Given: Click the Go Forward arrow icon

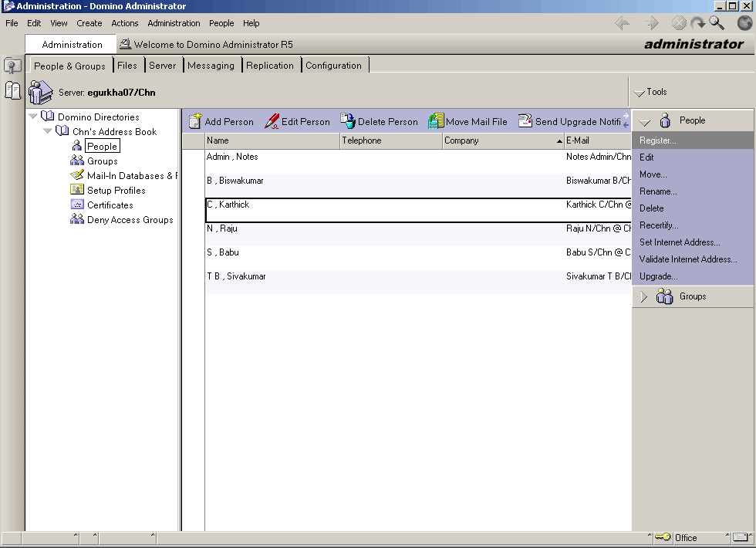Looking at the screenshot, I should pyautogui.click(x=651, y=23).
